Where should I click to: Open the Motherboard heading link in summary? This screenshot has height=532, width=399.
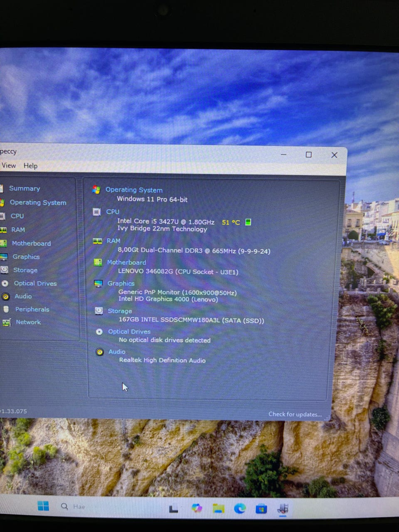pyautogui.click(x=126, y=262)
